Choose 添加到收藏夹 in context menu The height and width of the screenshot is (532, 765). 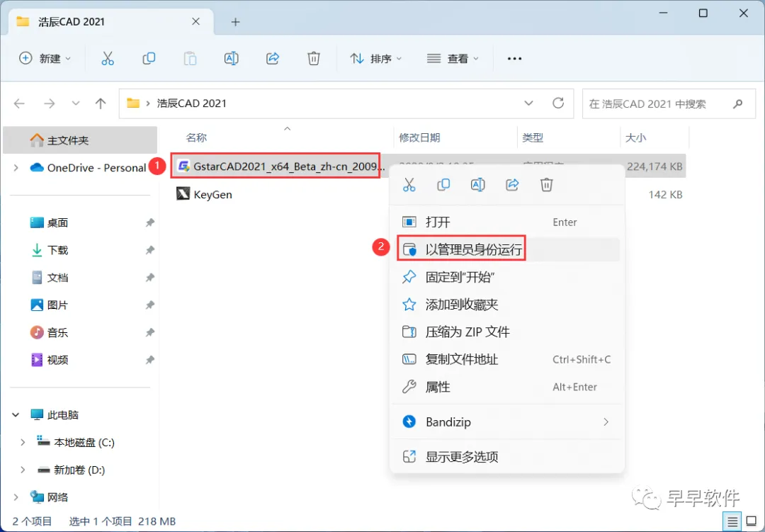[507, 305]
